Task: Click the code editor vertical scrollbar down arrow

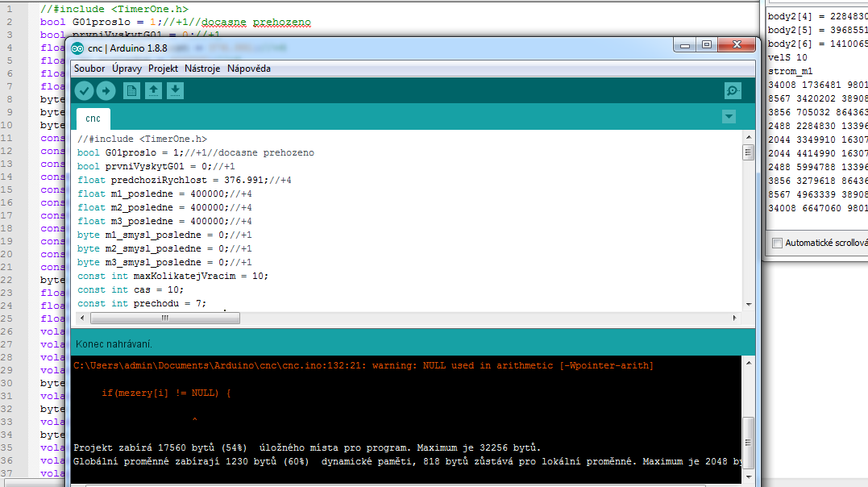Action: point(749,304)
